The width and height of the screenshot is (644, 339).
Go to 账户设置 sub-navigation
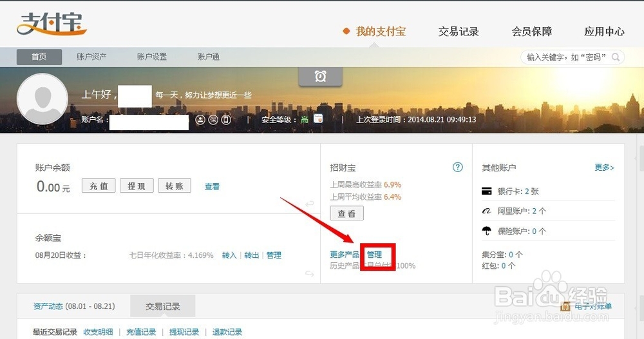152,57
